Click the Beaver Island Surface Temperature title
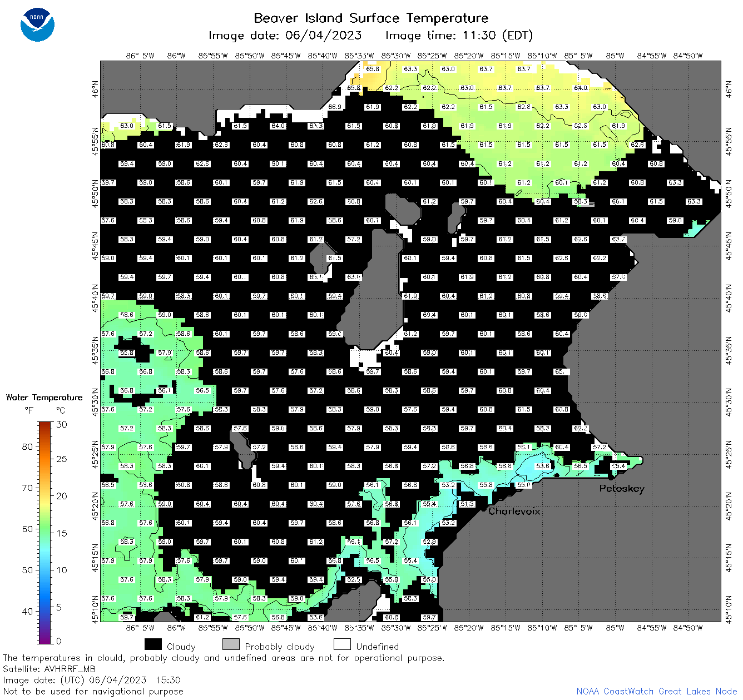 (371, 18)
